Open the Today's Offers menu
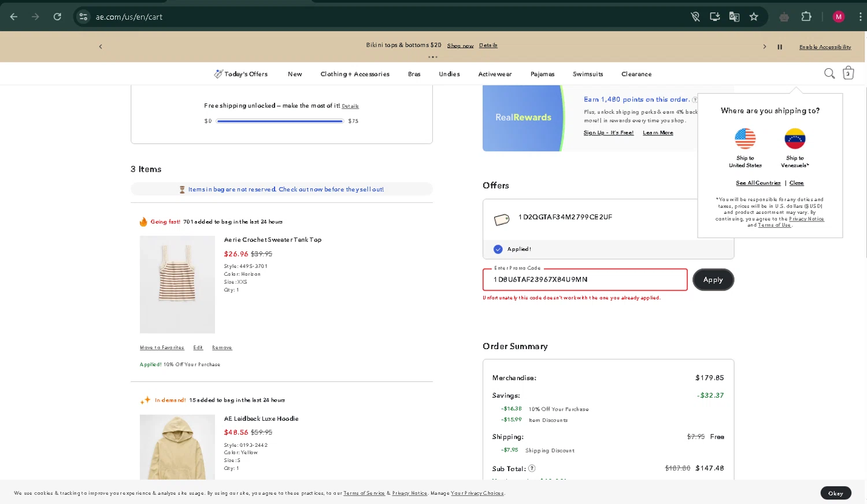 pos(241,74)
